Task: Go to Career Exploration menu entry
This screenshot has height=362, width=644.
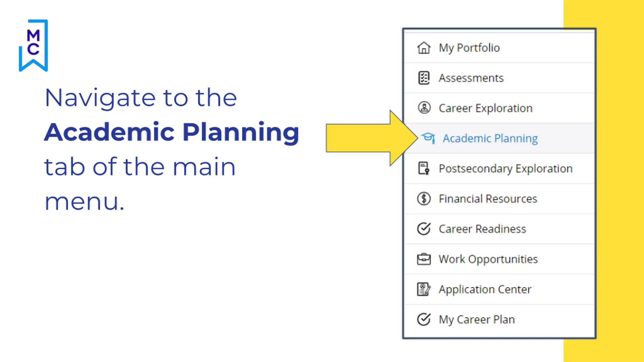Action: click(486, 108)
